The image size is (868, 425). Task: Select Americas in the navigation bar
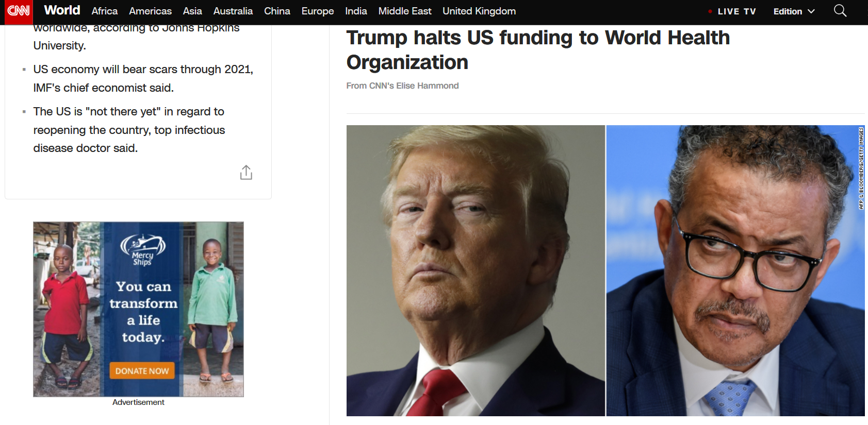coord(150,11)
